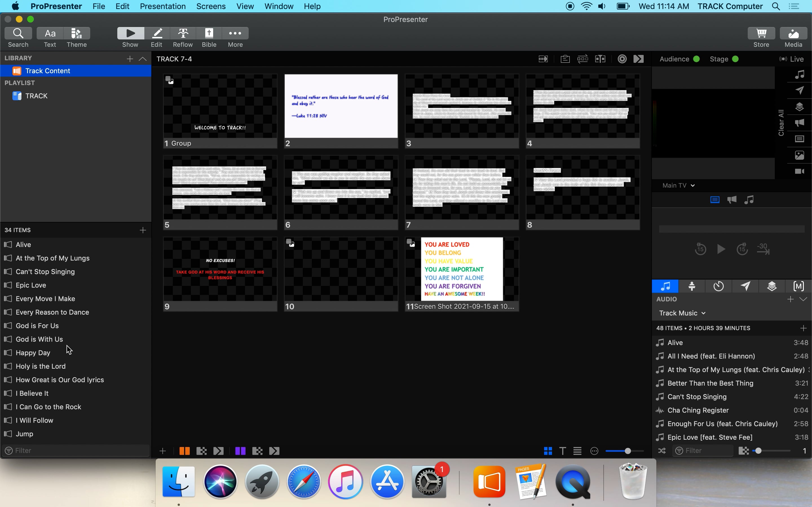Image resolution: width=812 pixels, height=507 pixels.
Task: Select the Messages [M] panel icon
Action: click(798, 286)
